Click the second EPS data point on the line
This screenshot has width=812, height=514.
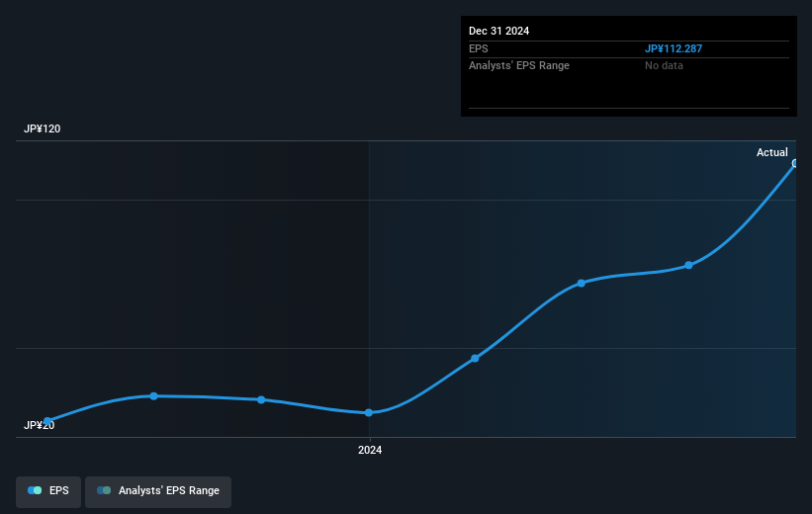click(154, 396)
